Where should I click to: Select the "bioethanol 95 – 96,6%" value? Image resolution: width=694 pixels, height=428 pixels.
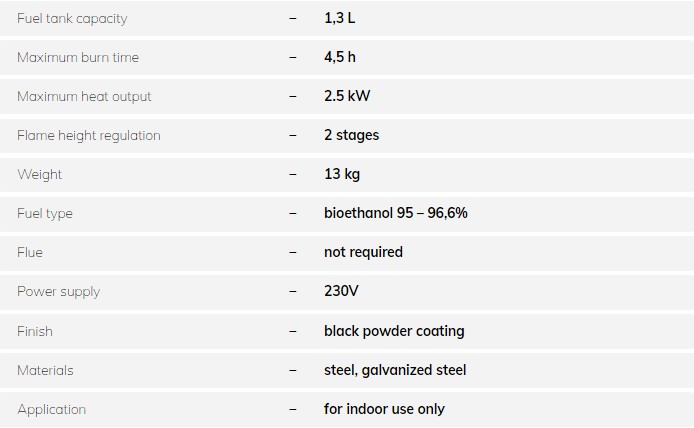coord(396,214)
